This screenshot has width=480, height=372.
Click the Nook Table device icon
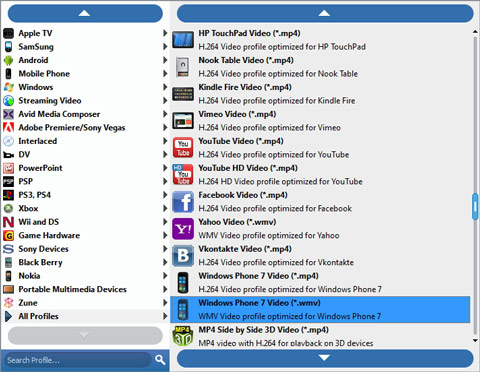(x=183, y=67)
